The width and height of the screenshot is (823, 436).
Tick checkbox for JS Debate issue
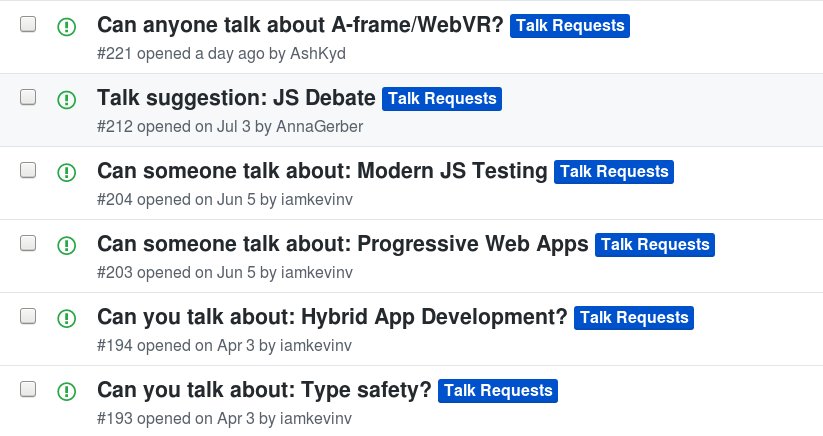point(28,97)
